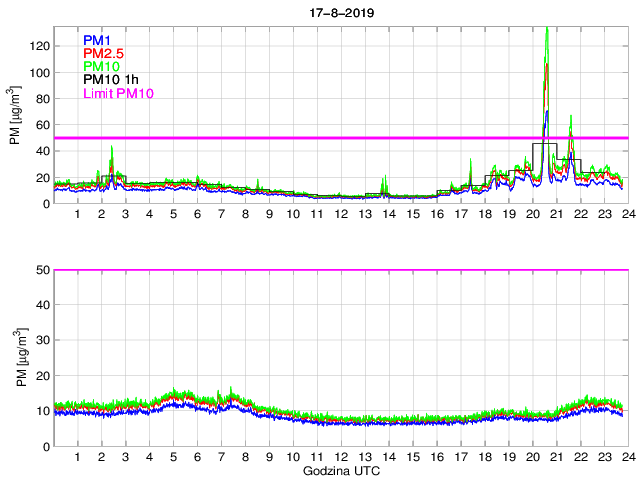640x480 pixels.
Task: Click hour 20 tick on top chart
Action: click(x=531, y=215)
